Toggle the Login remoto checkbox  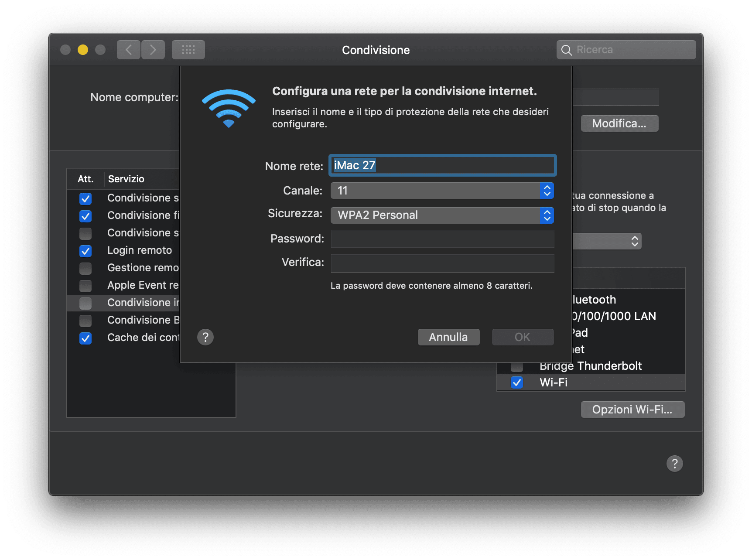click(x=85, y=251)
